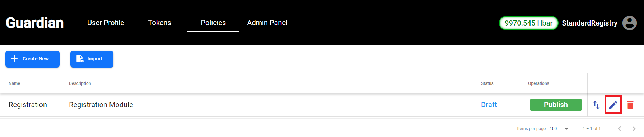
Task: Select the Registration policy name cell
Action: [x=28, y=105]
